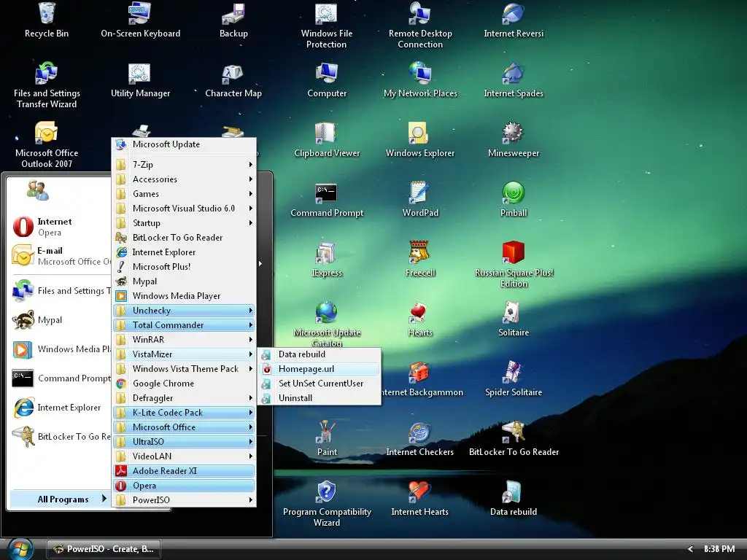747x560 pixels.
Task: Expand Windows Vista Theme Pack folder
Action: 184,368
